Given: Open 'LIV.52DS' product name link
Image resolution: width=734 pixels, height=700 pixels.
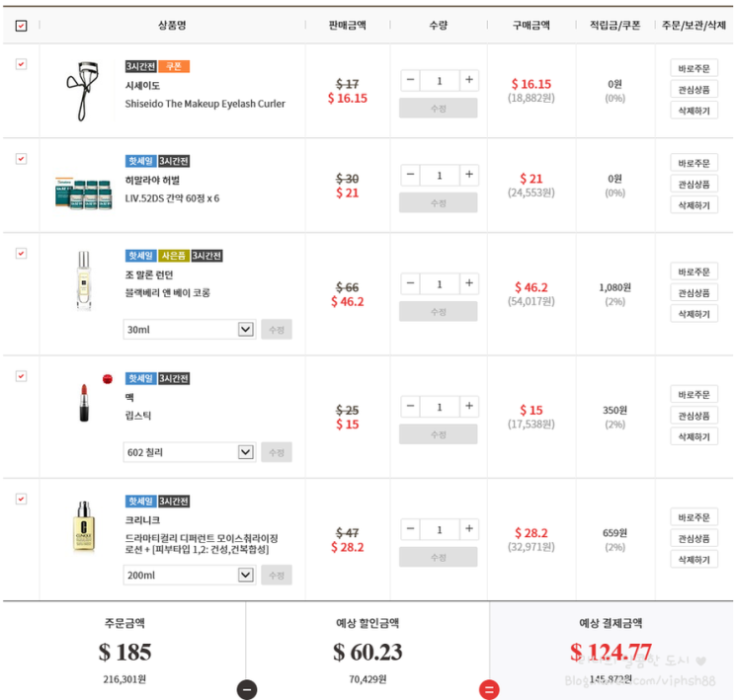Looking at the screenshot, I should (172, 197).
